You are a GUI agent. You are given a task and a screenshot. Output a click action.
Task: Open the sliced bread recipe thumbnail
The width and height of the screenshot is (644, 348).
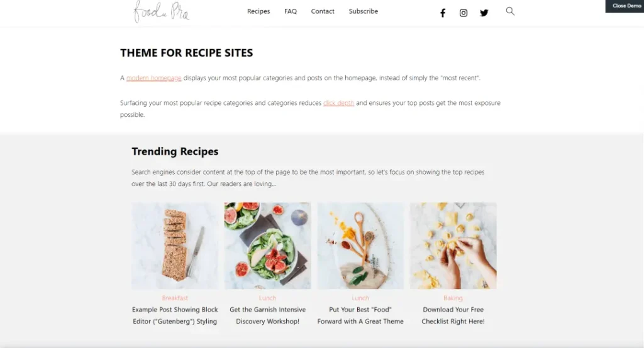pos(175,246)
